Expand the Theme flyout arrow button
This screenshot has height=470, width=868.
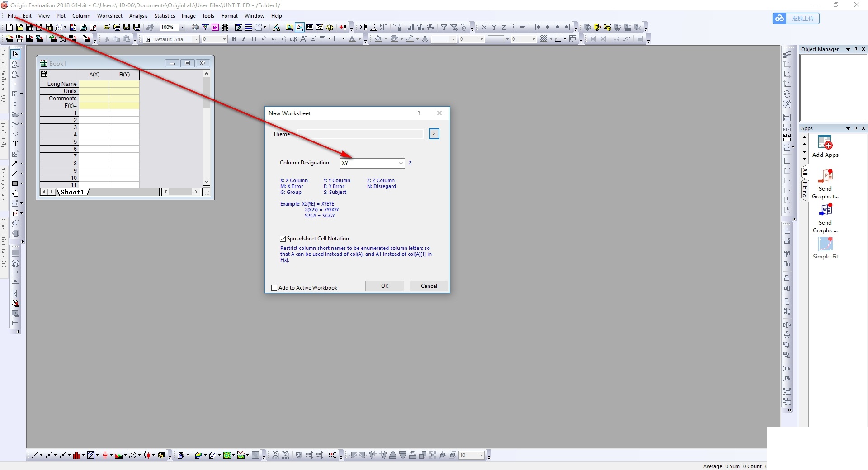pos(434,134)
